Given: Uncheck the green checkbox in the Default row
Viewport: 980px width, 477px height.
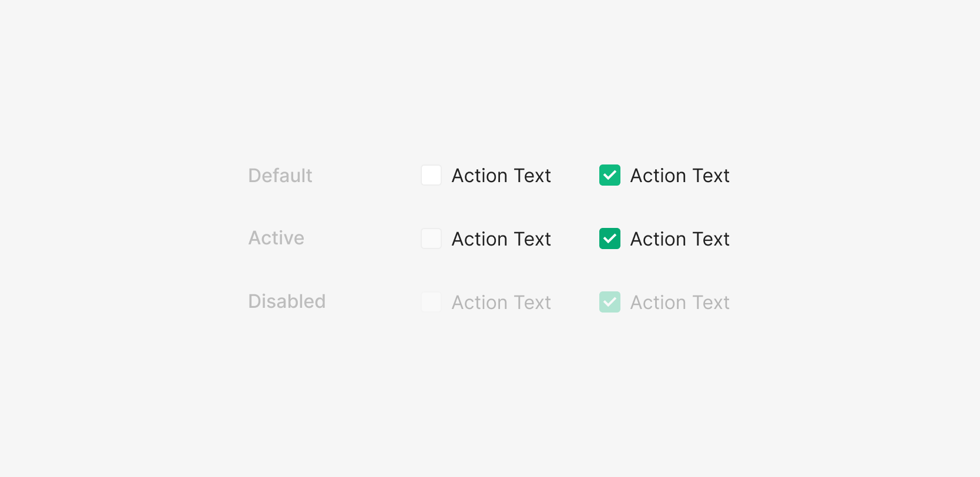Looking at the screenshot, I should (x=610, y=175).
